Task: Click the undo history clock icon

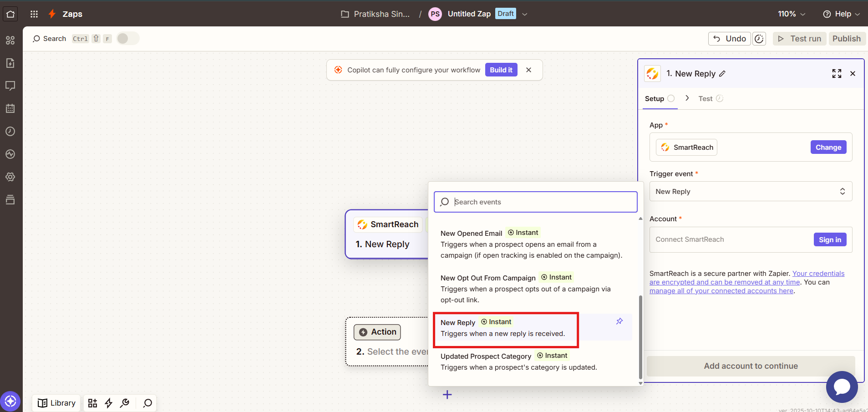Action: [759, 39]
